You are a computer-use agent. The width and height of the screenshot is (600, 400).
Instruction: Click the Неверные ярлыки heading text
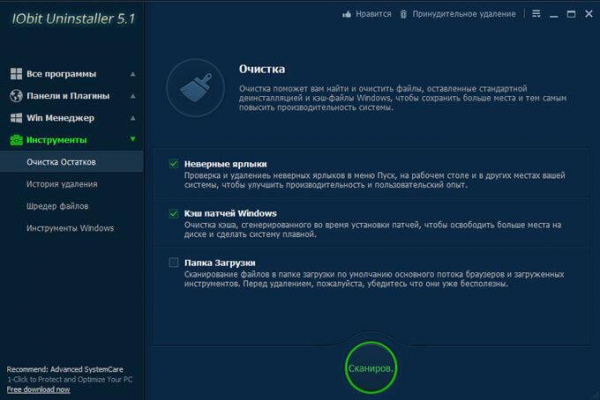[225, 164]
